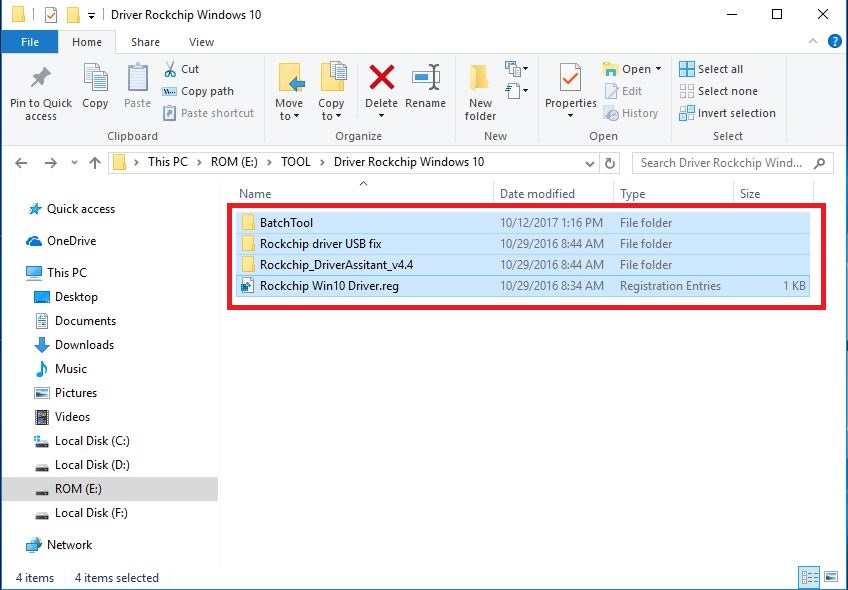Image resolution: width=848 pixels, height=590 pixels.
Task: Create a New folder from ribbon
Action: click(480, 90)
